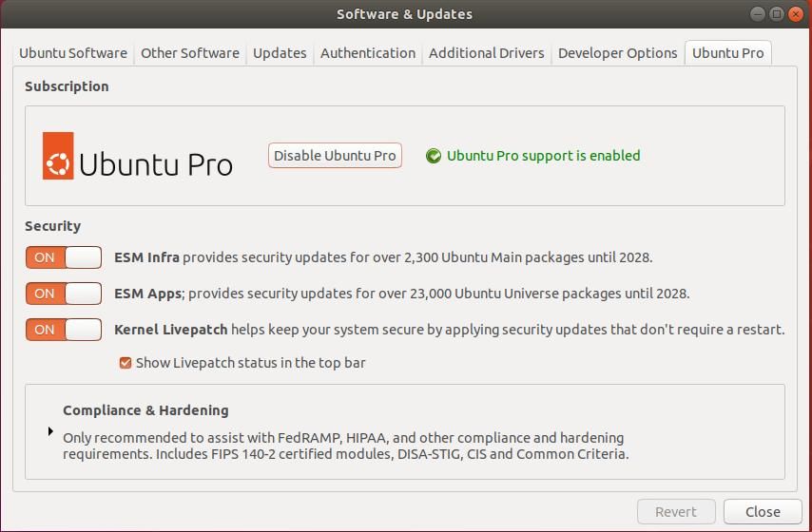Maximize the Software & Updates window

[776, 14]
